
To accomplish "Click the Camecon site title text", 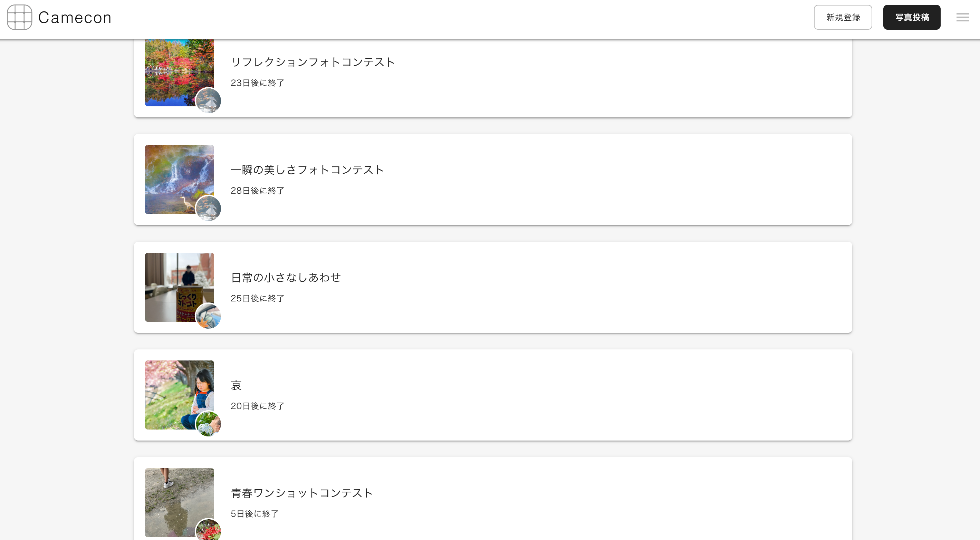I will [x=75, y=18].
